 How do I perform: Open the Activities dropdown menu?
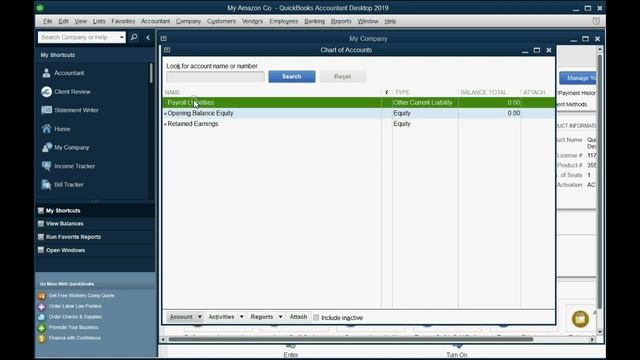tap(226, 317)
